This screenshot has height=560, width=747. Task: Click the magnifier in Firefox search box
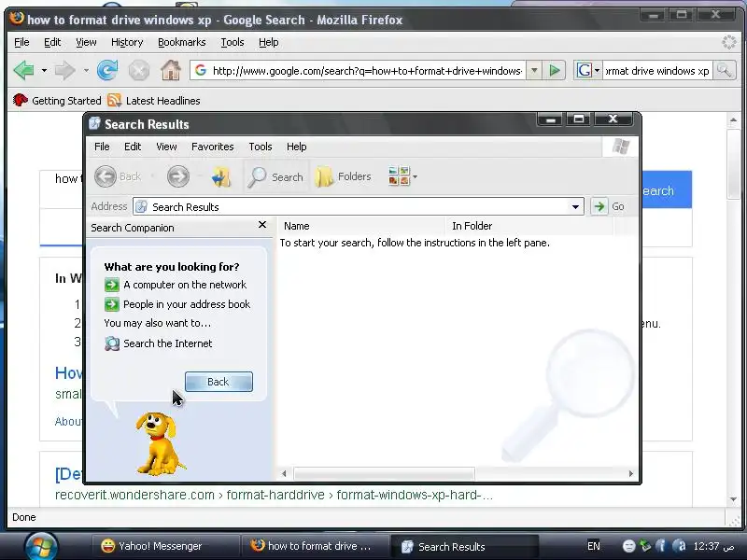pos(724,71)
